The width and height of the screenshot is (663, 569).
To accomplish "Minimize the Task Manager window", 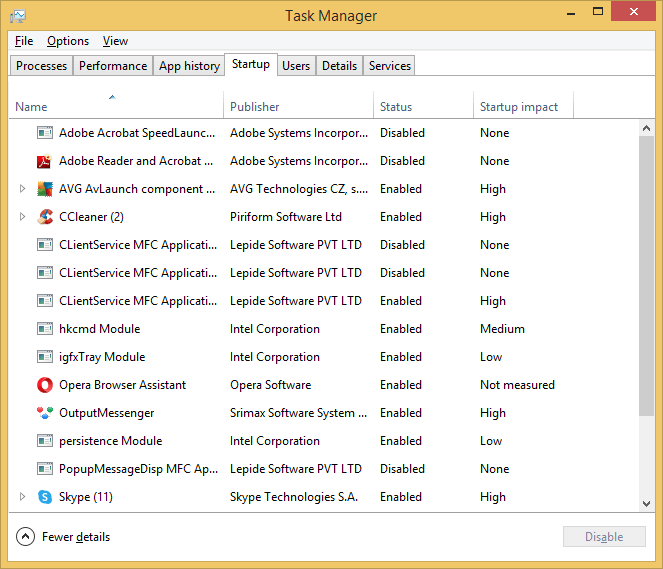I will tap(571, 12).
